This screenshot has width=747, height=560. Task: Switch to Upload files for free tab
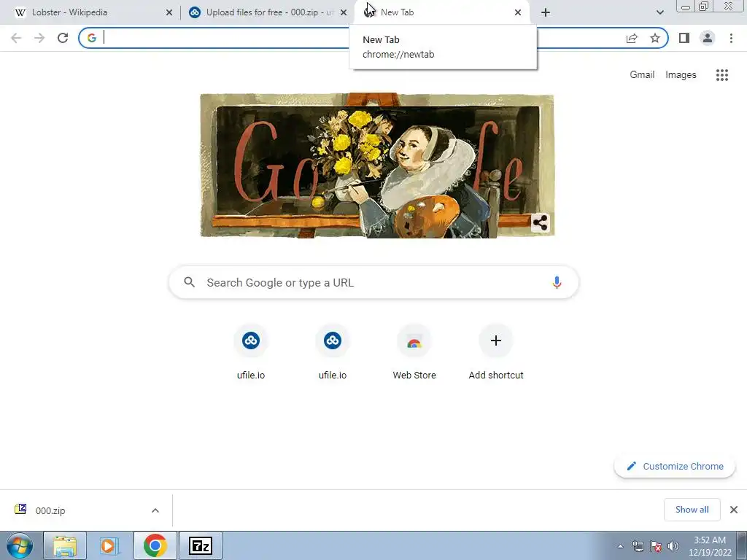[267, 12]
